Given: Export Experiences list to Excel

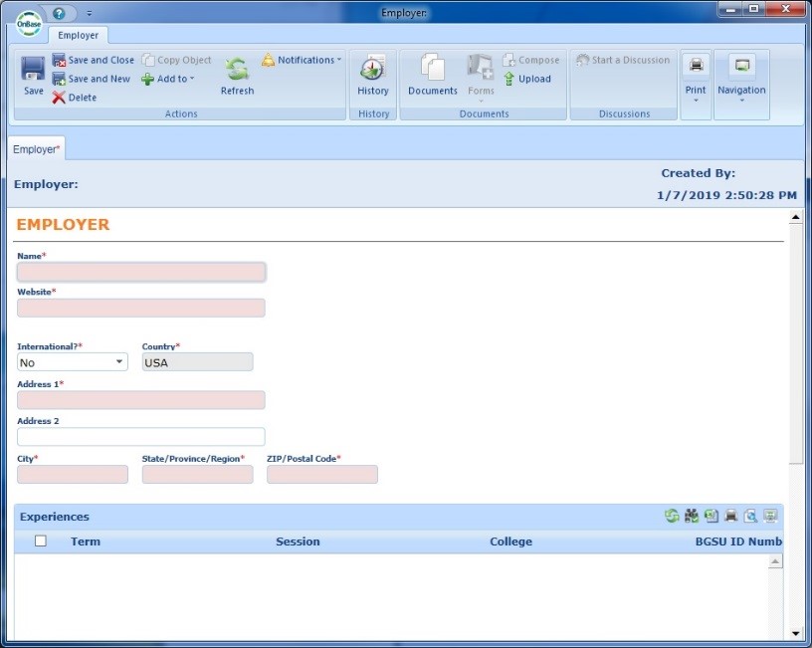Looking at the screenshot, I should point(711,516).
